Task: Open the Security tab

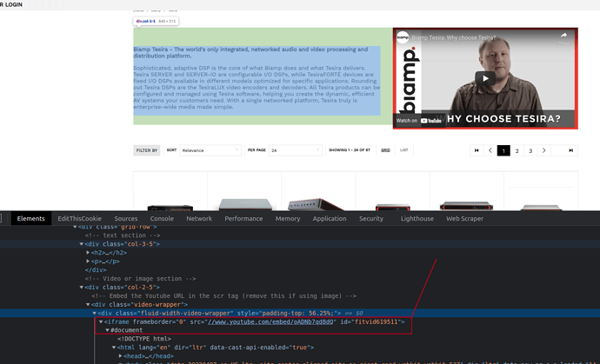Action: click(x=371, y=218)
